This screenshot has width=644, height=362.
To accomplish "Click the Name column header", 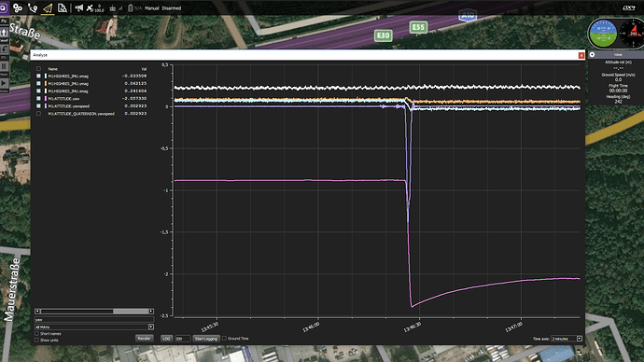I will pos(52,69).
